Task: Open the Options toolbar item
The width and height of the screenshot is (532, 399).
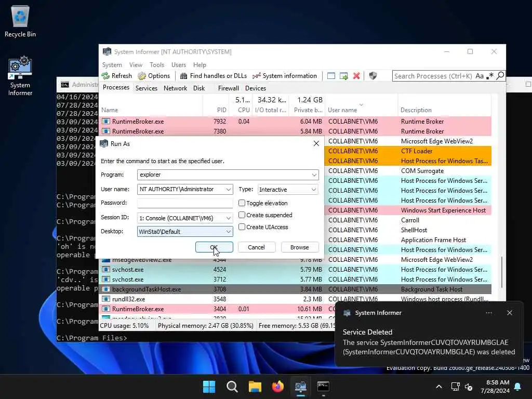Action: pos(154,76)
